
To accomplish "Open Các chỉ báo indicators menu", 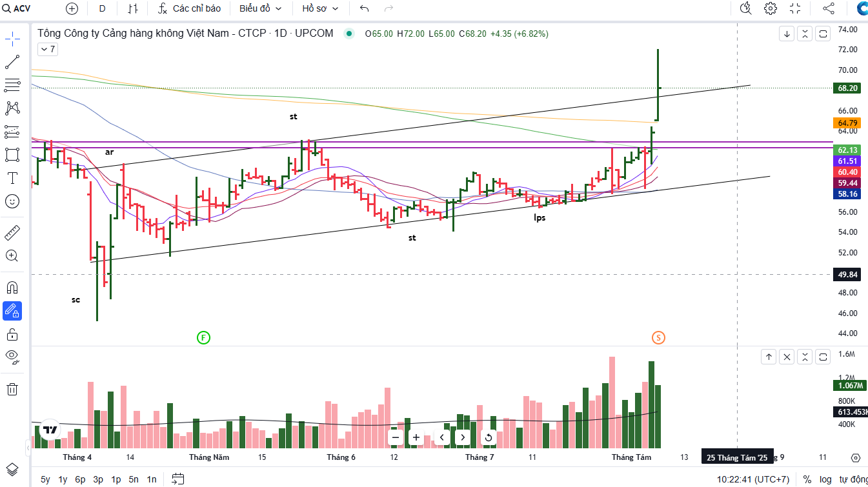I will pyautogui.click(x=190, y=8).
